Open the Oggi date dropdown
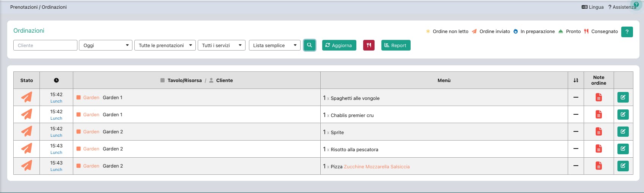 (x=105, y=45)
